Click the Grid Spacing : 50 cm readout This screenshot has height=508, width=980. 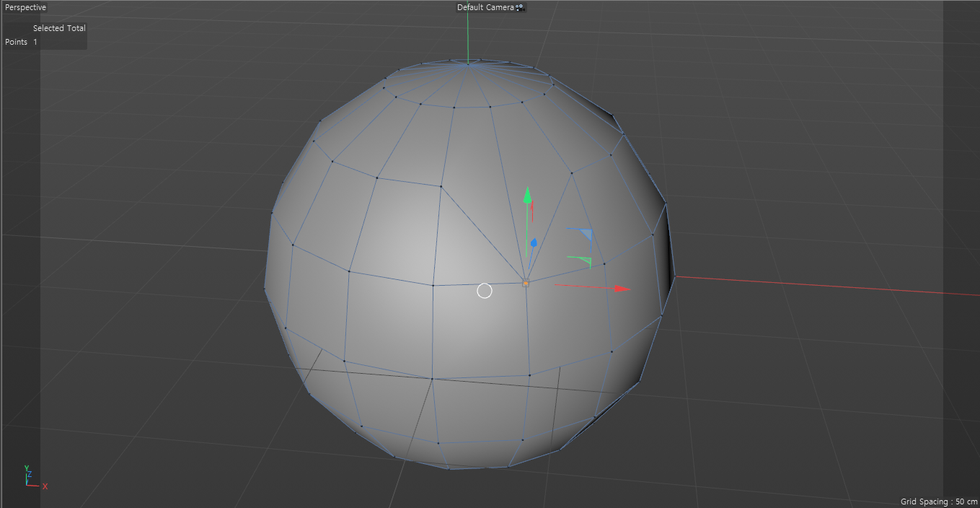tap(939, 502)
